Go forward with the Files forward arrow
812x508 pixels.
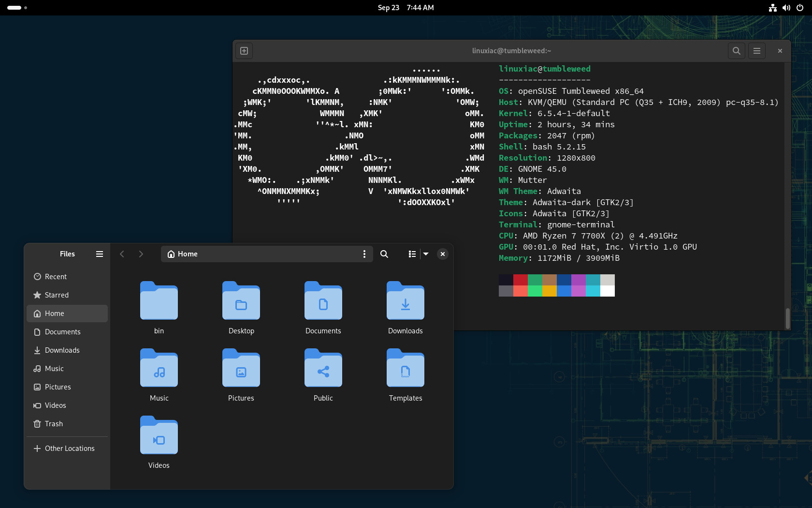pos(141,254)
